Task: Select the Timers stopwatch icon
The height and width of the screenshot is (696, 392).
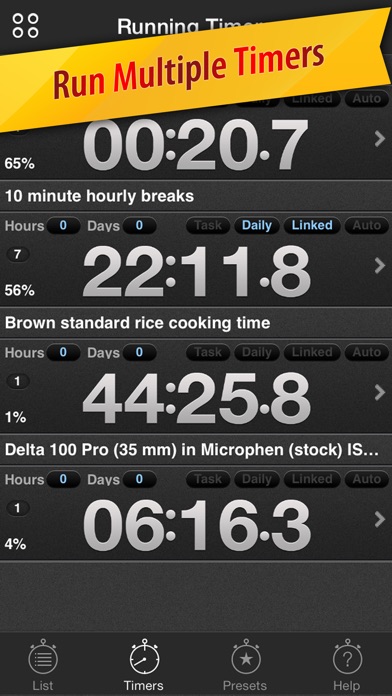Action: (x=144, y=658)
